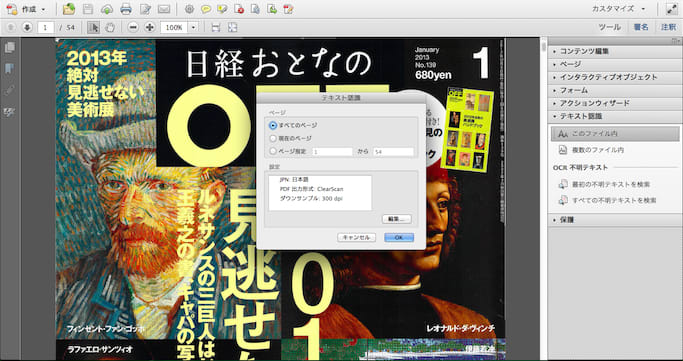Click the start page field showing 1

332,152
